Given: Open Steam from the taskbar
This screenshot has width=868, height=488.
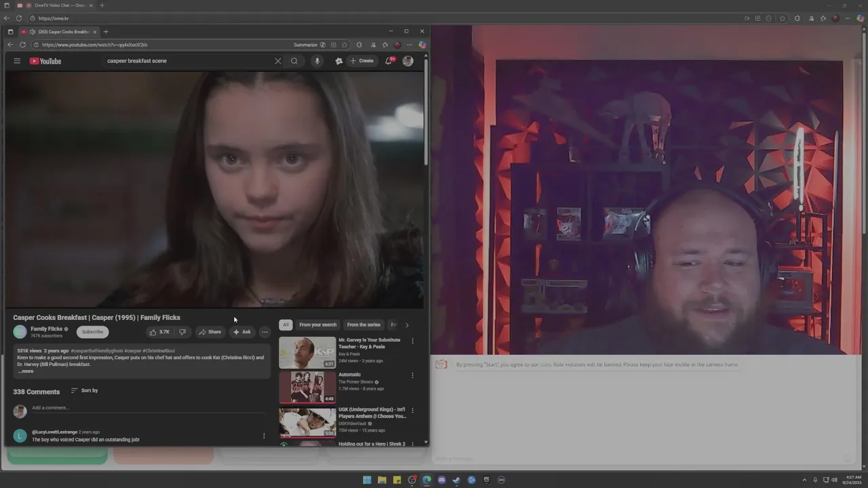Looking at the screenshot, I should pos(456,480).
